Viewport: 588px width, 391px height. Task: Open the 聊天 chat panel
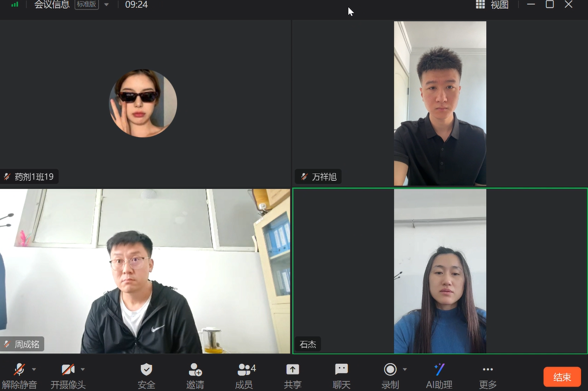click(341, 370)
